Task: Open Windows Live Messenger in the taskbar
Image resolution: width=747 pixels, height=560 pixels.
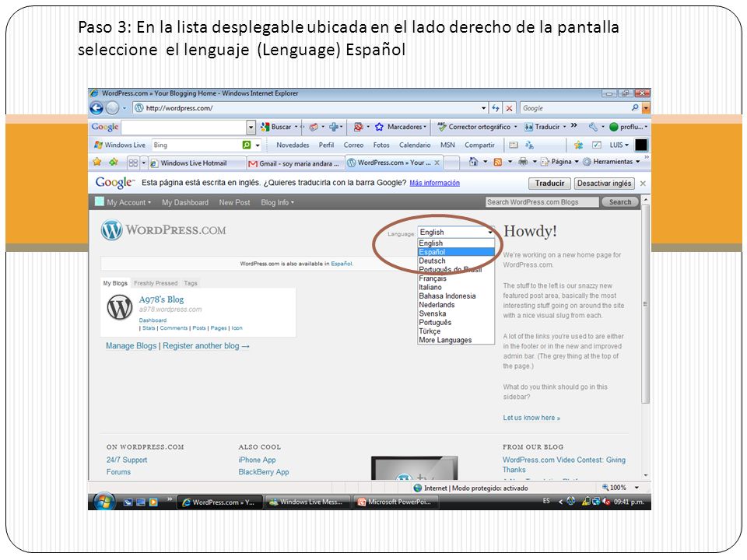Action: [x=307, y=502]
